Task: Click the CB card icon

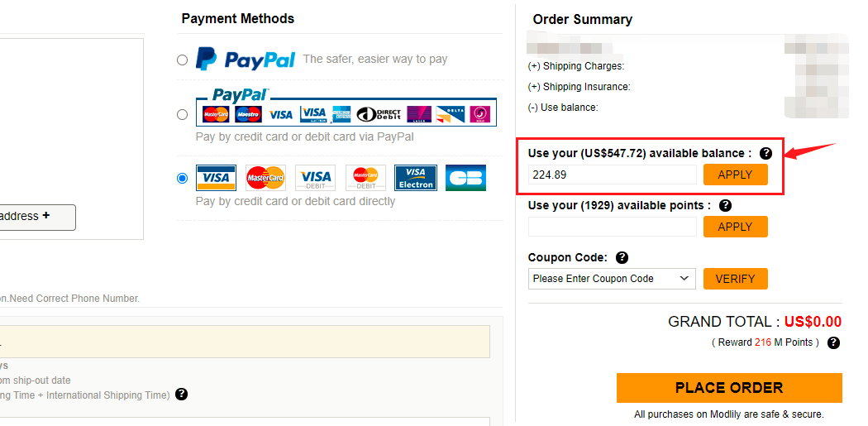Action: pyautogui.click(x=465, y=178)
